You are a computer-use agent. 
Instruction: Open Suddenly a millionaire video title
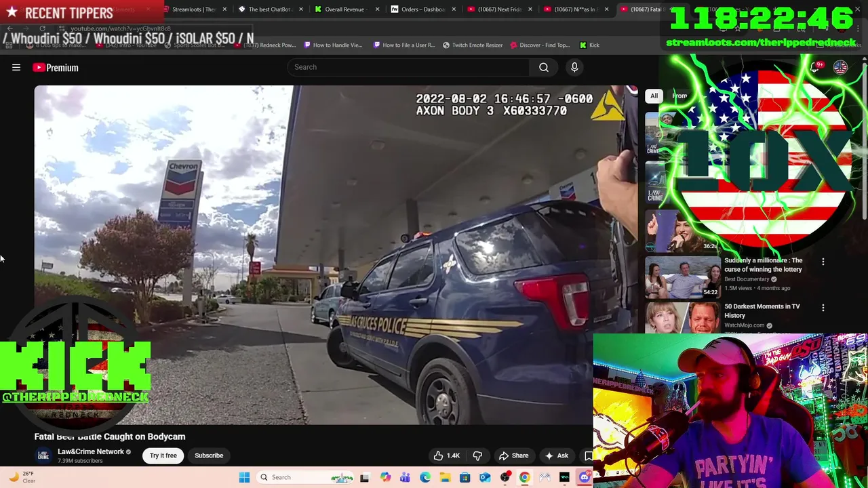pyautogui.click(x=763, y=265)
